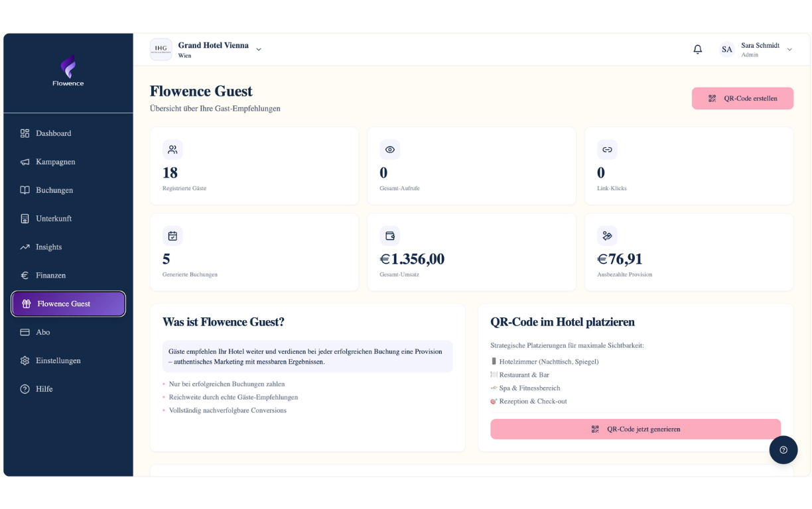812x509 pixels.
Task: Click the Ausbezahlte Provision coins icon
Action: pos(607,236)
